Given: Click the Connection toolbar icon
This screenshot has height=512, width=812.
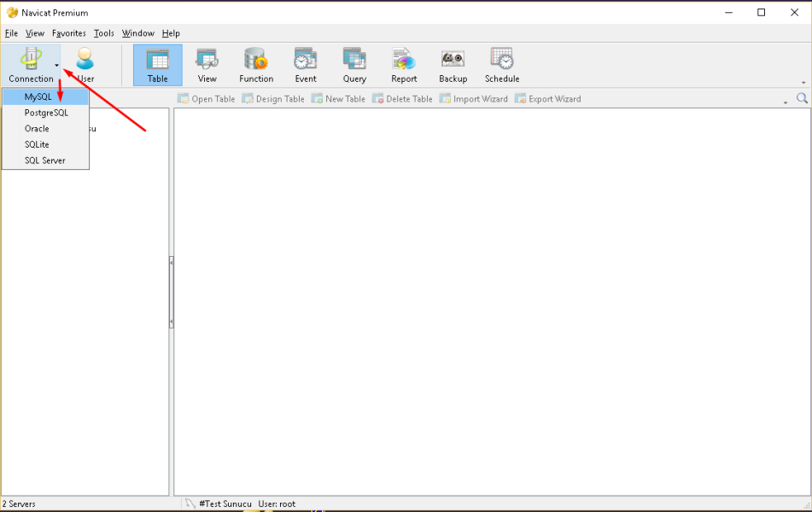Looking at the screenshot, I should coord(32,65).
